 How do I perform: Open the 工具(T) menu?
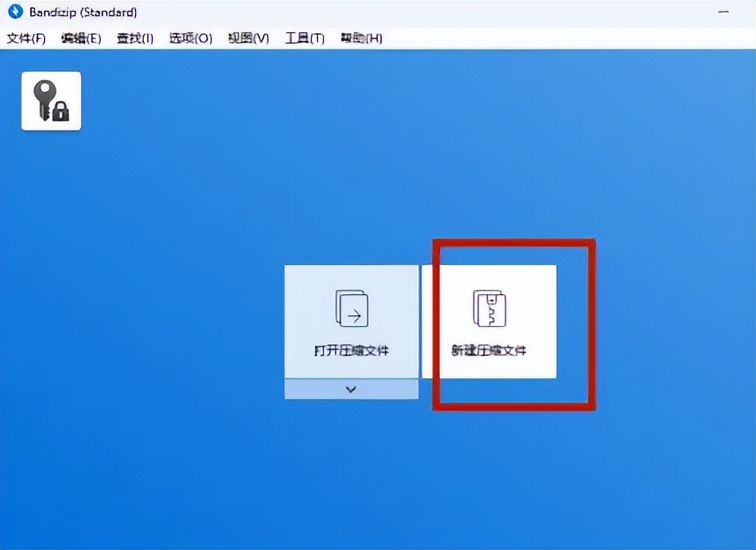click(305, 38)
